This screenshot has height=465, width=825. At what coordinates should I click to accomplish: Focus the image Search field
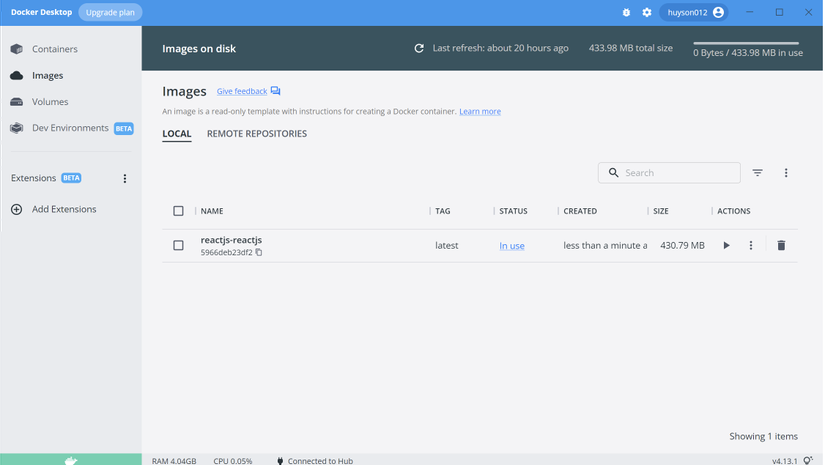tap(669, 173)
